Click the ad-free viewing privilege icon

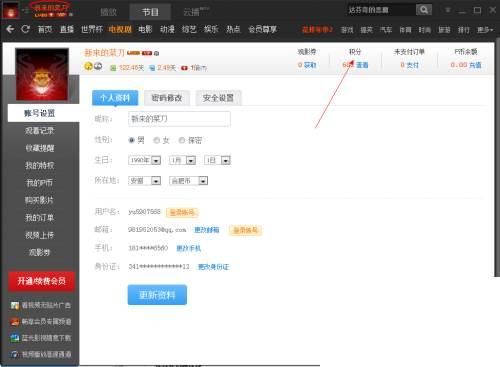[15, 305]
